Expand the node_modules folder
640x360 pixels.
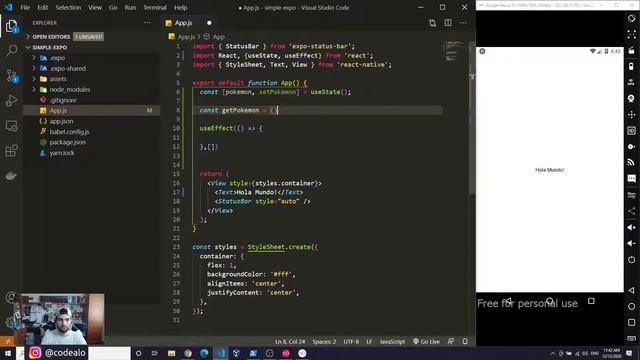coord(69,89)
